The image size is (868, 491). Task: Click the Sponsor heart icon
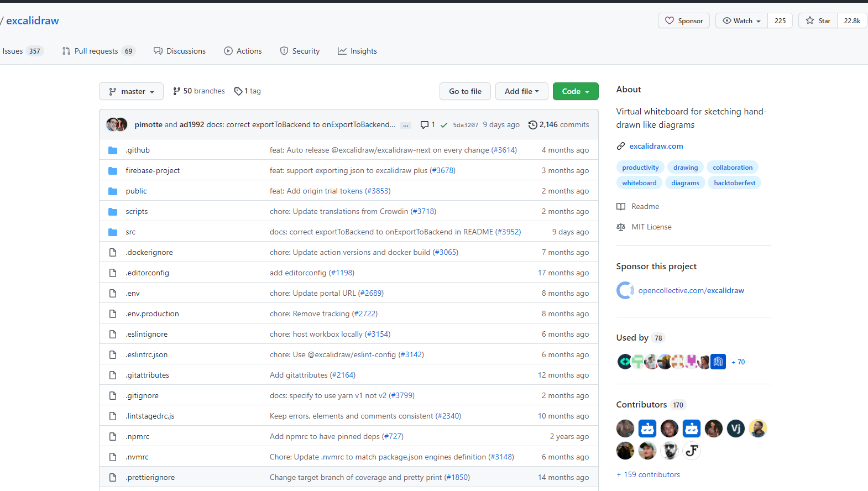coord(670,20)
